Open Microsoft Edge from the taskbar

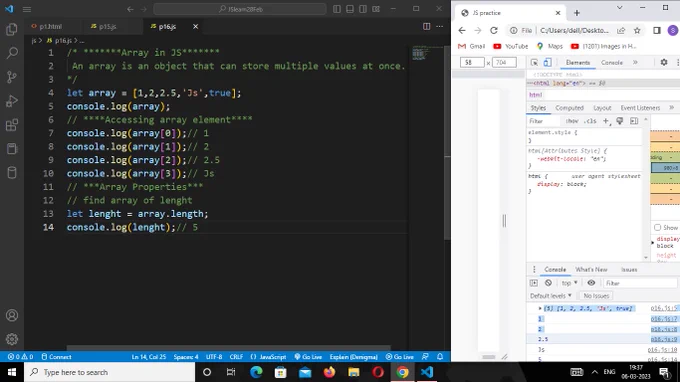pyautogui.click(x=256, y=372)
